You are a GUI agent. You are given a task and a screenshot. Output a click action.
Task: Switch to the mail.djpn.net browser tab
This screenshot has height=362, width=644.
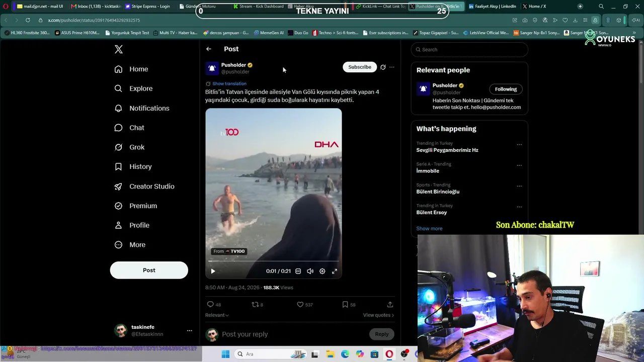pyautogui.click(x=41, y=7)
